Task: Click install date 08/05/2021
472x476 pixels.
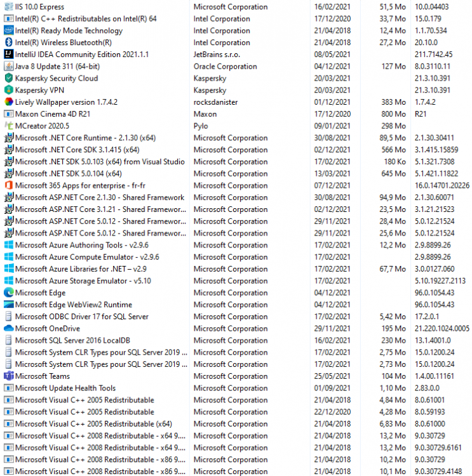Action: [x=332, y=55]
